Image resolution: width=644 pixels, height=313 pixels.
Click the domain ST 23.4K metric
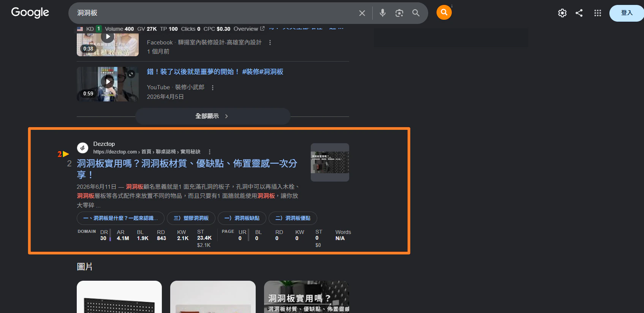point(204,238)
